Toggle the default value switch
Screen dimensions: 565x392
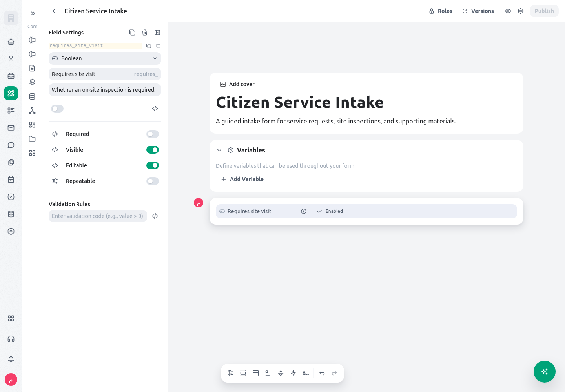click(57, 109)
